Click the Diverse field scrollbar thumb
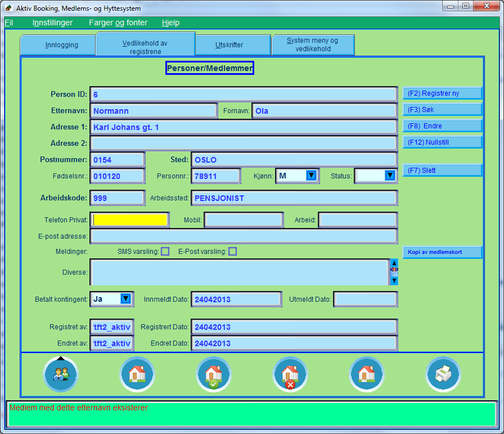Image resolution: width=504 pixels, height=434 pixels. click(x=394, y=270)
